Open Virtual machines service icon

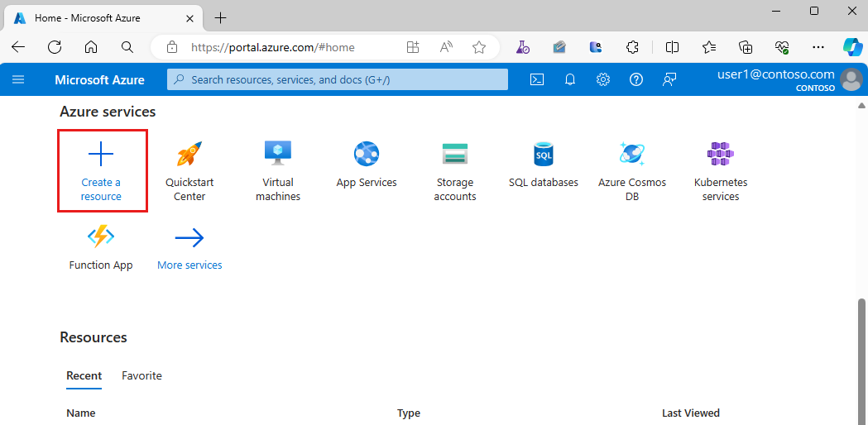point(278,153)
